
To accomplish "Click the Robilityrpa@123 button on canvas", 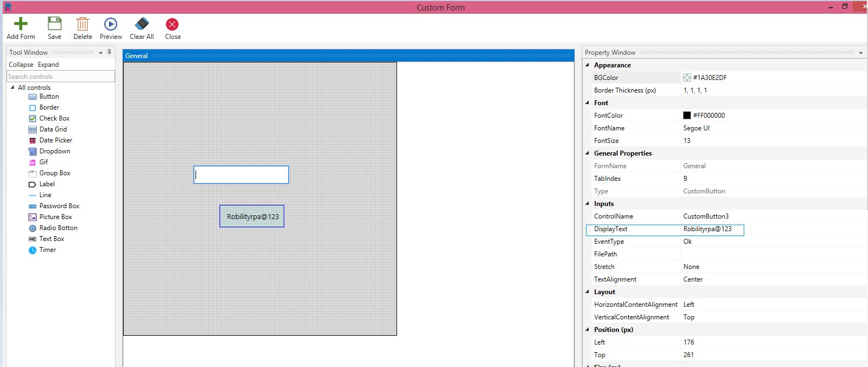I will click(x=252, y=216).
